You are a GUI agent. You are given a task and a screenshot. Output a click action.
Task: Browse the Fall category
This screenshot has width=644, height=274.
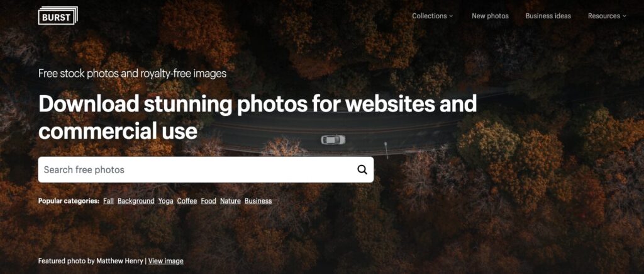coord(108,201)
